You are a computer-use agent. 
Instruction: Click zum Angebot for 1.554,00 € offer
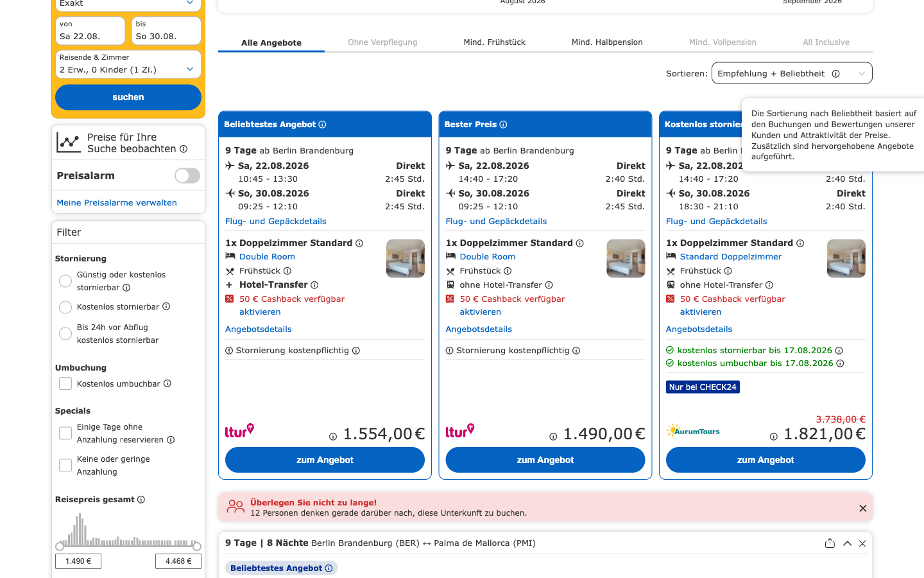click(x=325, y=460)
